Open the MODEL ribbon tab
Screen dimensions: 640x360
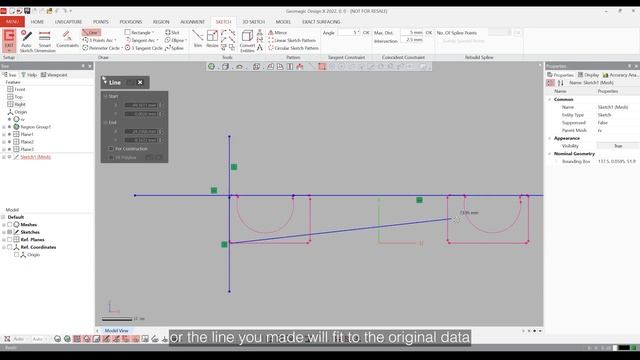[283, 22]
